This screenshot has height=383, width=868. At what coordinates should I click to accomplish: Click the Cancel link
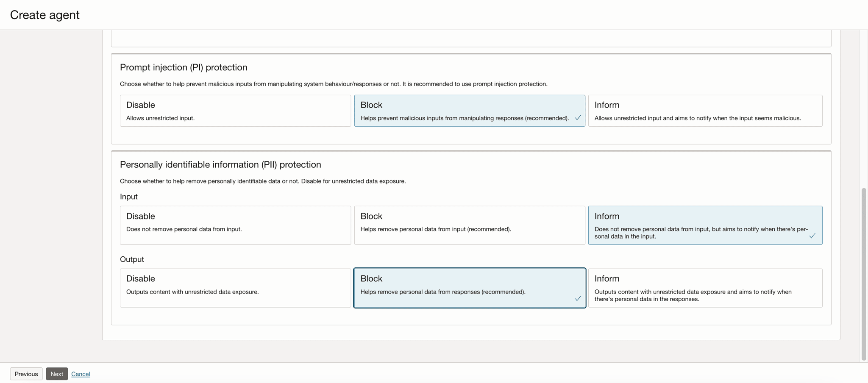click(81, 374)
